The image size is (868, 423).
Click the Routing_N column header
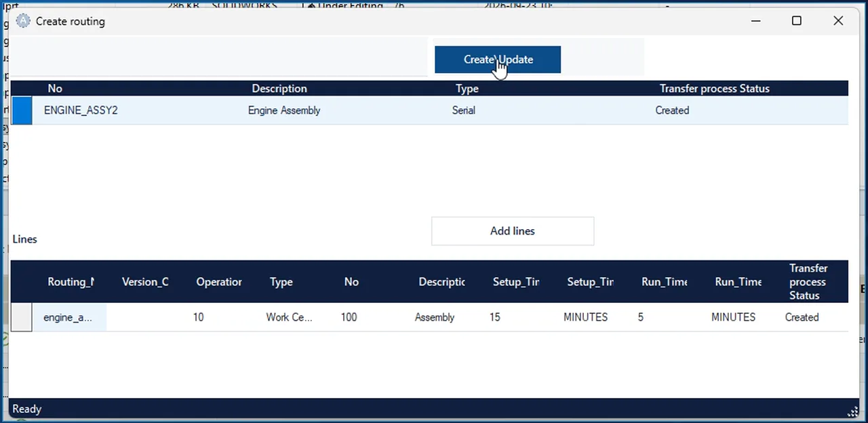tap(71, 282)
